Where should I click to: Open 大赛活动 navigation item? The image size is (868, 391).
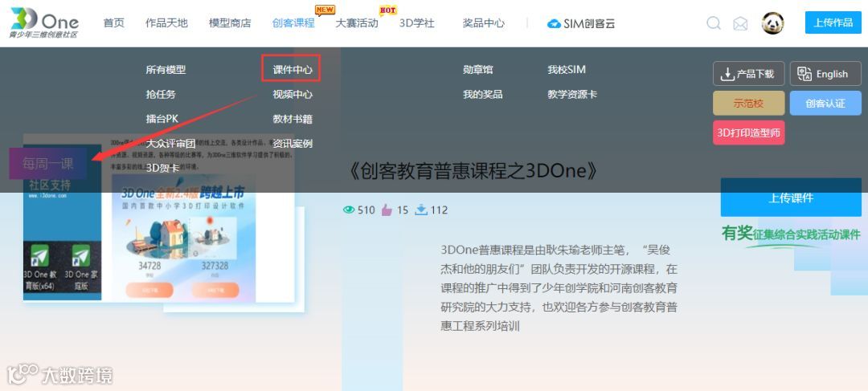pos(357,23)
